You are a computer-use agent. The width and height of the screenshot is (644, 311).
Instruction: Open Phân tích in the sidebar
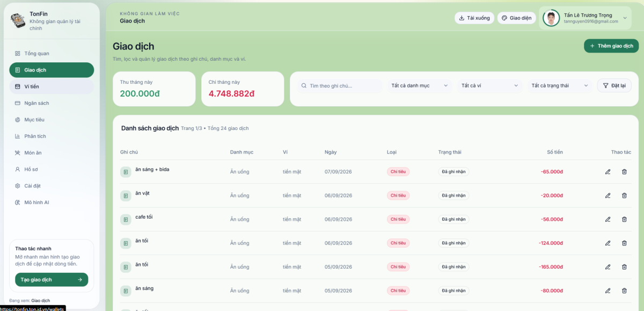tap(52, 136)
